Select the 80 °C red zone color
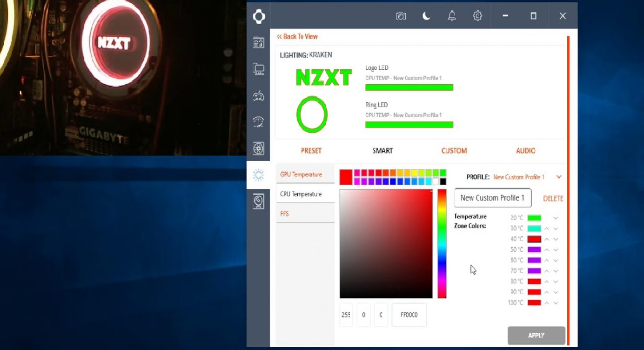This screenshot has height=350, width=644. 534,282
